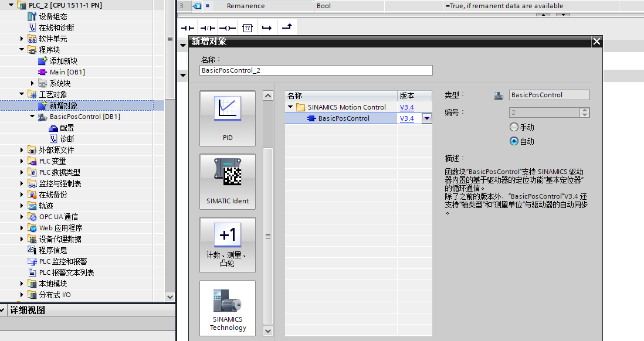Viewport: 644px width, 341px height.
Task: Expand PLC 变量 tree node
Action: pyautogui.click(x=22, y=161)
